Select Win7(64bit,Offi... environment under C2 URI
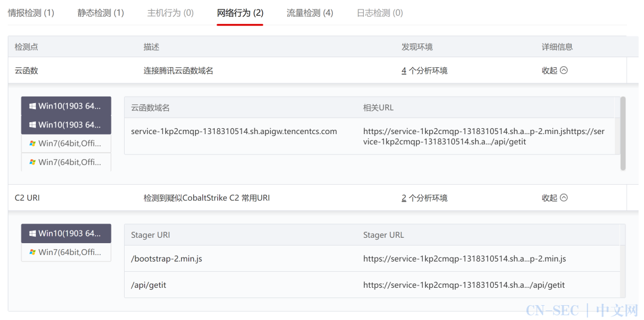The image size is (644, 320). [66, 252]
